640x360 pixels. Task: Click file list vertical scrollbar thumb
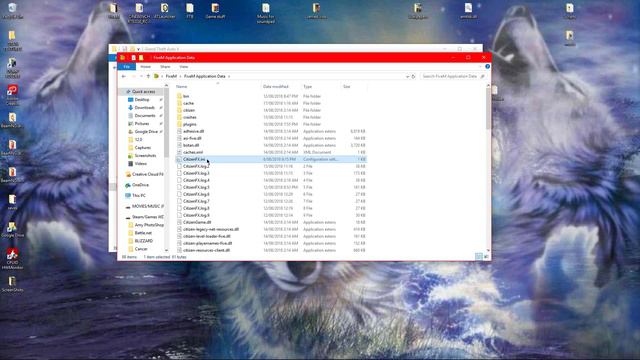(488, 110)
